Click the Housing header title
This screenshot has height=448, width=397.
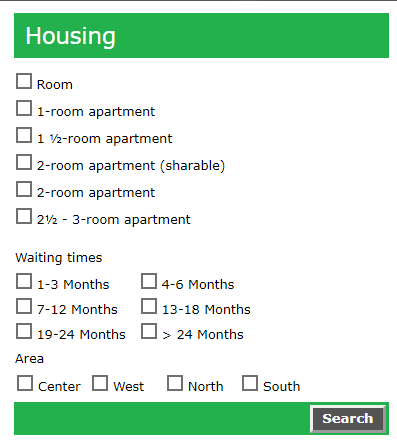[x=71, y=36]
